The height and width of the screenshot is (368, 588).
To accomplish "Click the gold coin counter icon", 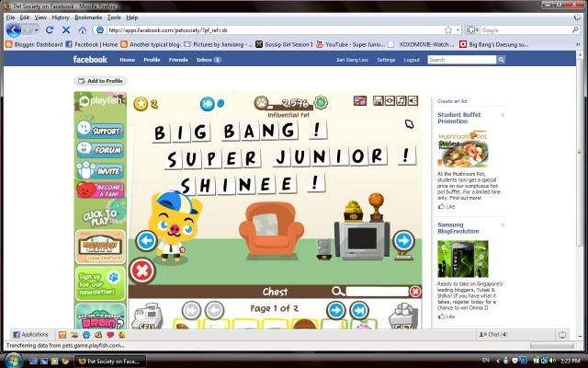I will 141,104.
